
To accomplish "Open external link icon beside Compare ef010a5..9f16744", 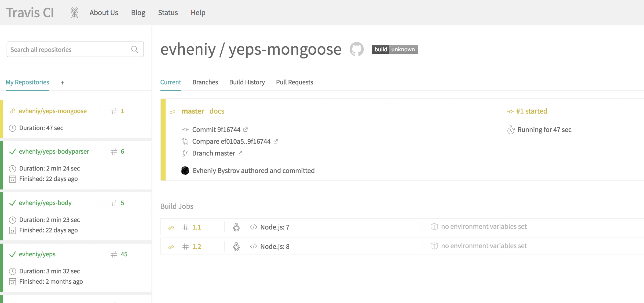I will 276,141.
